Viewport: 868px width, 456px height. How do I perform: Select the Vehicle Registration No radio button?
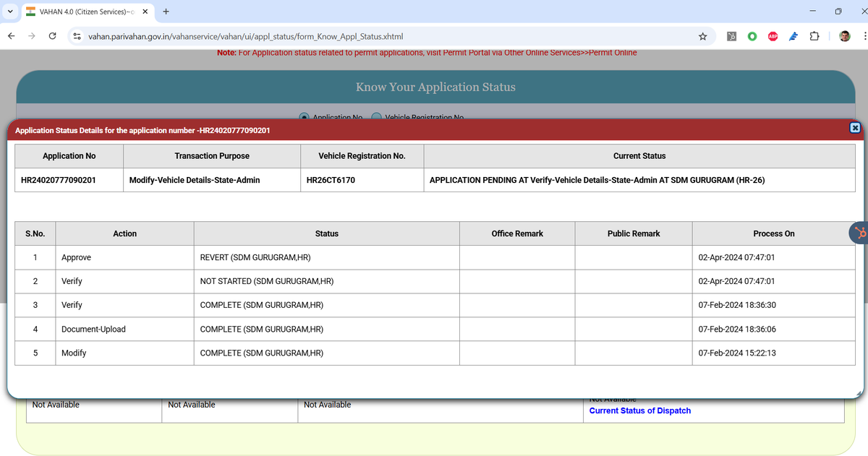[x=377, y=117]
